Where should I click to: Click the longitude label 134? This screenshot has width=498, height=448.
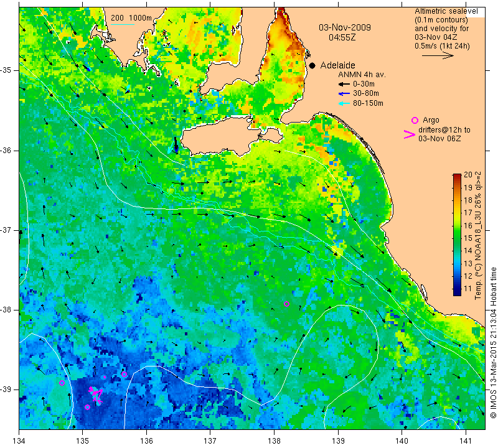19,441
